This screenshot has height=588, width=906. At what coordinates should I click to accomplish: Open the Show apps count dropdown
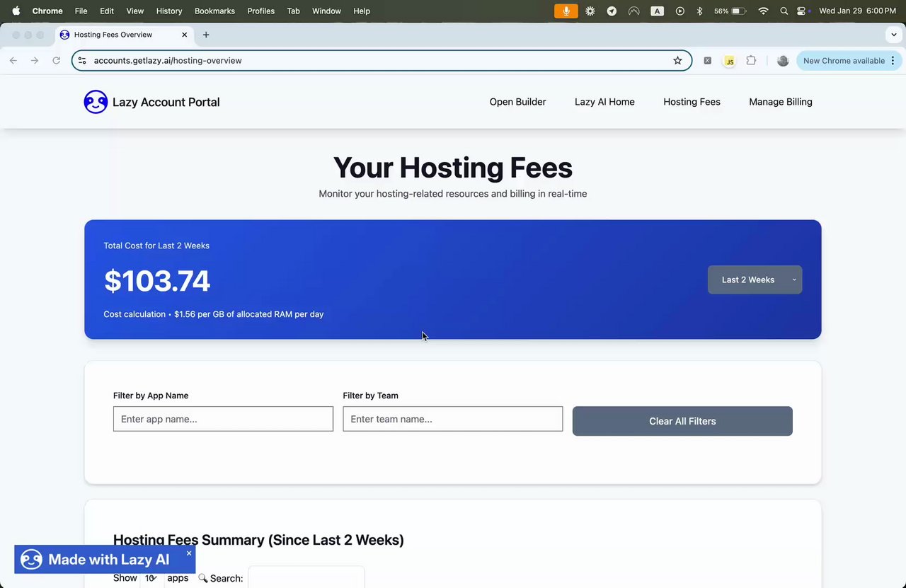152,578
